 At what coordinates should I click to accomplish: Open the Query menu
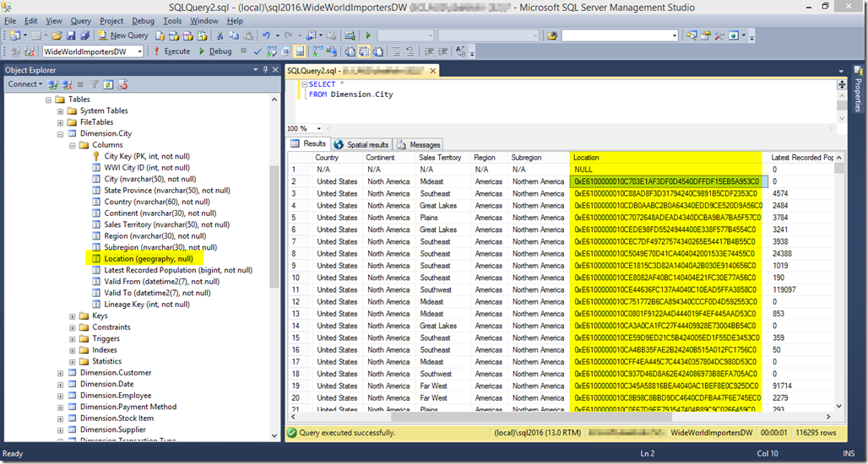[x=81, y=20]
